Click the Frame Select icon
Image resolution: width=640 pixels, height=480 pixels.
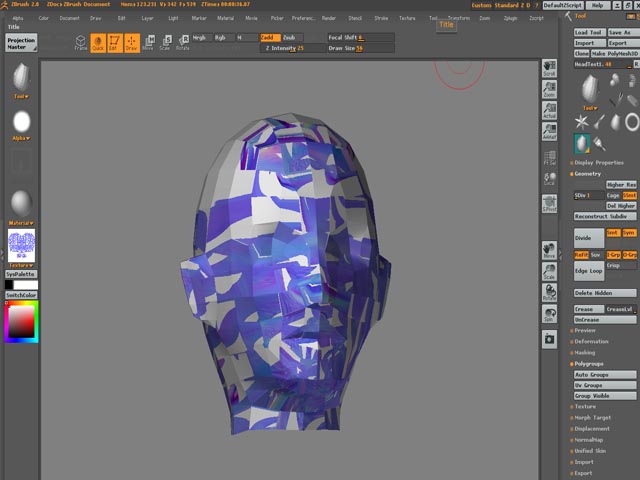tap(549, 158)
